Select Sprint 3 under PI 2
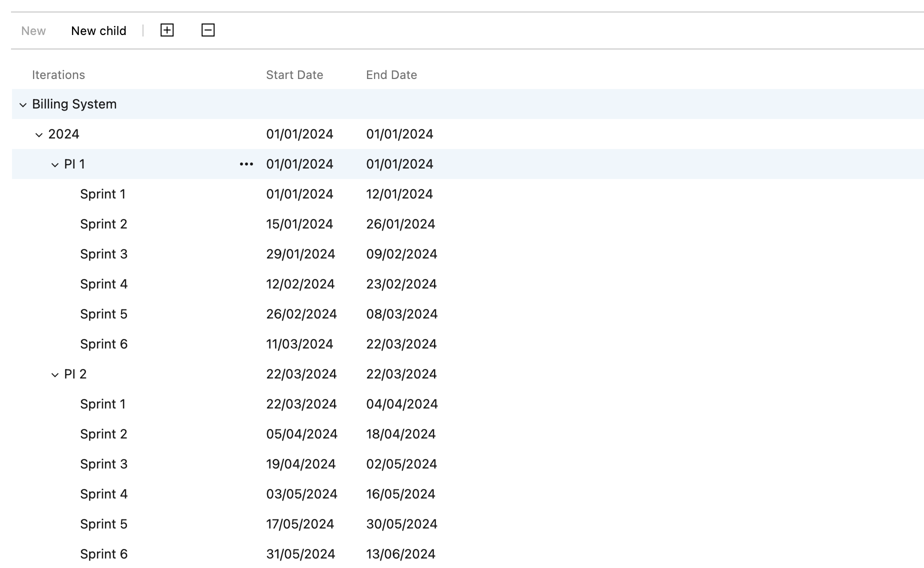Screen dimensions: 924x568 103,463
